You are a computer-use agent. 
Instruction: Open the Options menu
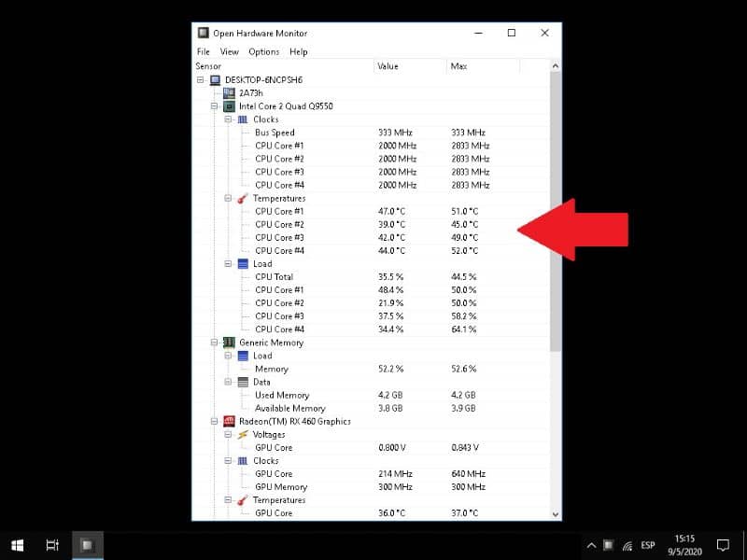tap(264, 51)
